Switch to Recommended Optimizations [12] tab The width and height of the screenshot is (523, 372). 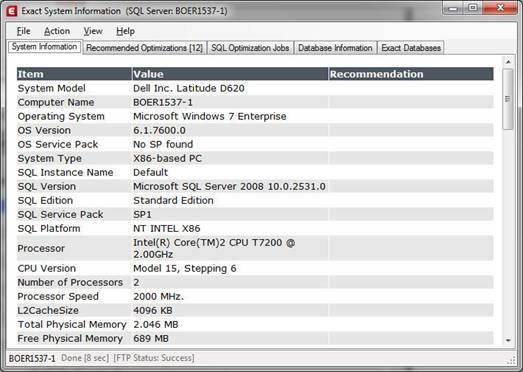point(144,48)
